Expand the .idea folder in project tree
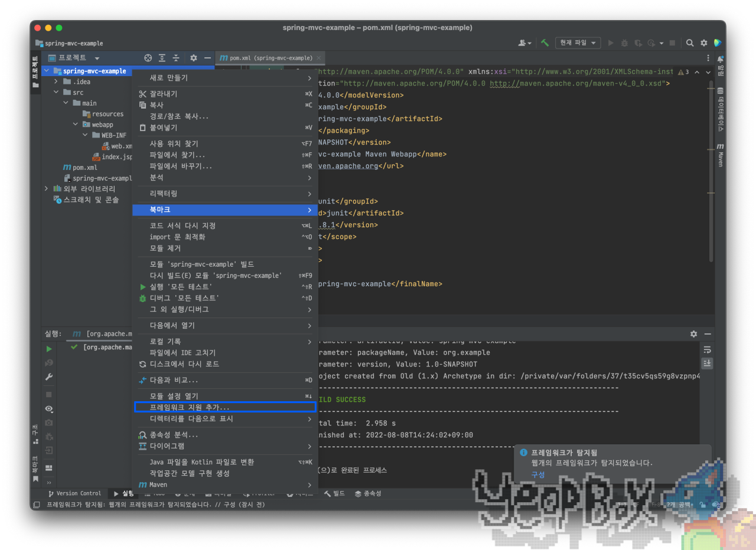The width and height of the screenshot is (756, 550). click(x=56, y=81)
